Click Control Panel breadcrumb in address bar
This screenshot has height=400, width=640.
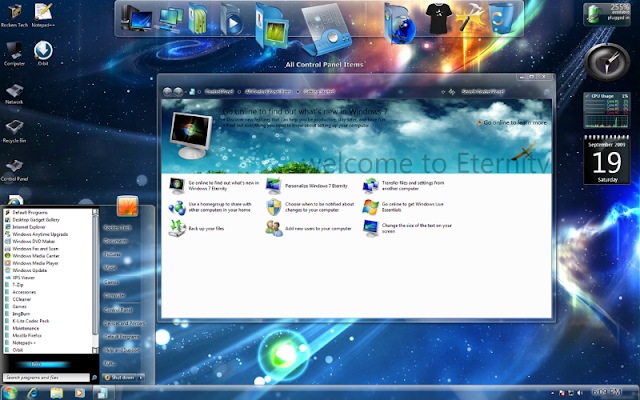219,92
